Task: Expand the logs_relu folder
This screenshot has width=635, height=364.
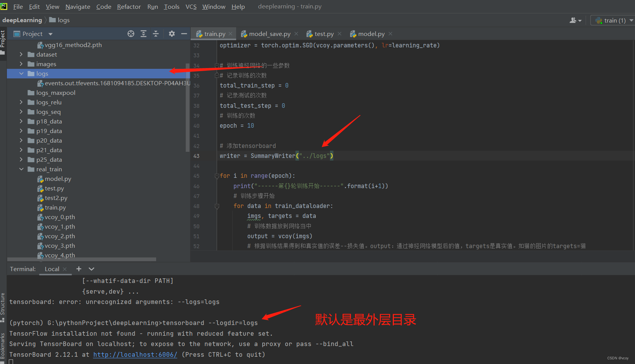Action: [21, 102]
